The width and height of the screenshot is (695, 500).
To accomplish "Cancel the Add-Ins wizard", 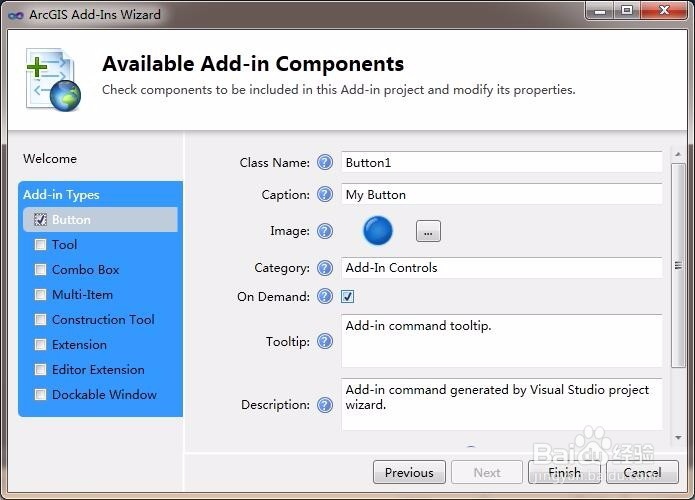I will coord(642,472).
